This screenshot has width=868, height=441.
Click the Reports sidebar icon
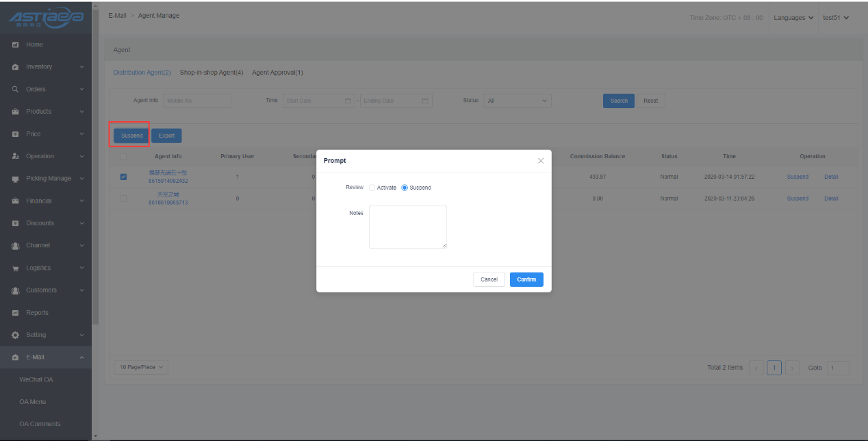coord(15,313)
